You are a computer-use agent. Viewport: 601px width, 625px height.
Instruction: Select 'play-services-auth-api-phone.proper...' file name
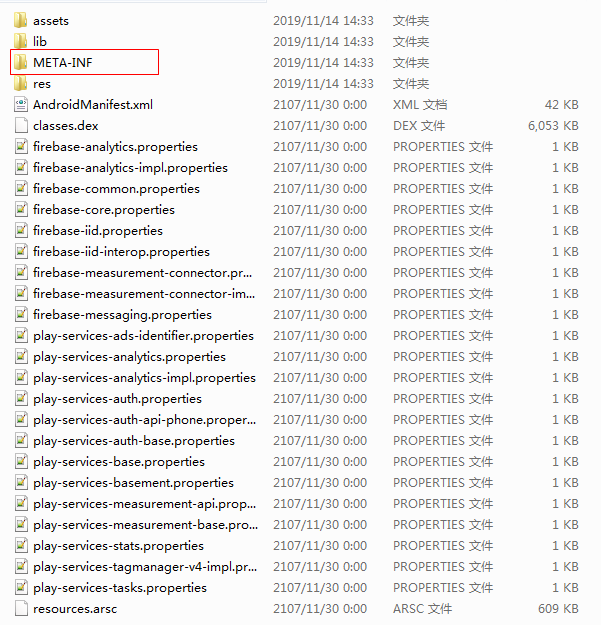click(145, 420)
